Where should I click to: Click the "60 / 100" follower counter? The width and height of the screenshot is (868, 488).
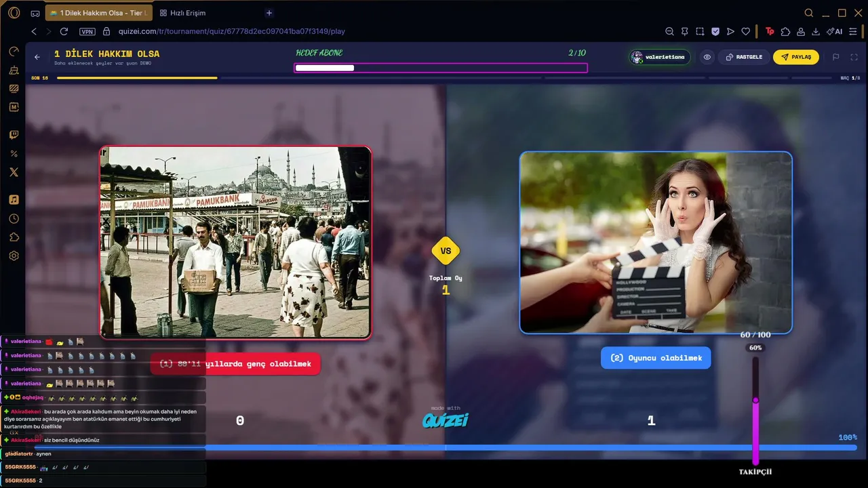(x=755, y=335)
